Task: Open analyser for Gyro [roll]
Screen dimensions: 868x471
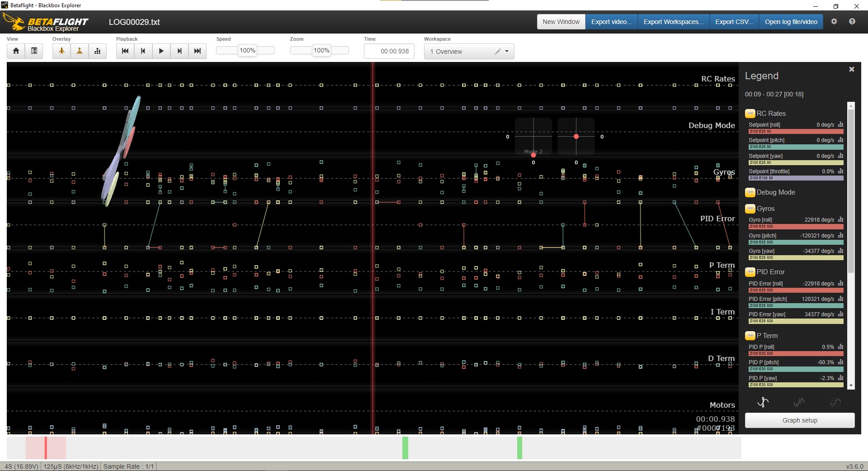Action: pos(840,219)
